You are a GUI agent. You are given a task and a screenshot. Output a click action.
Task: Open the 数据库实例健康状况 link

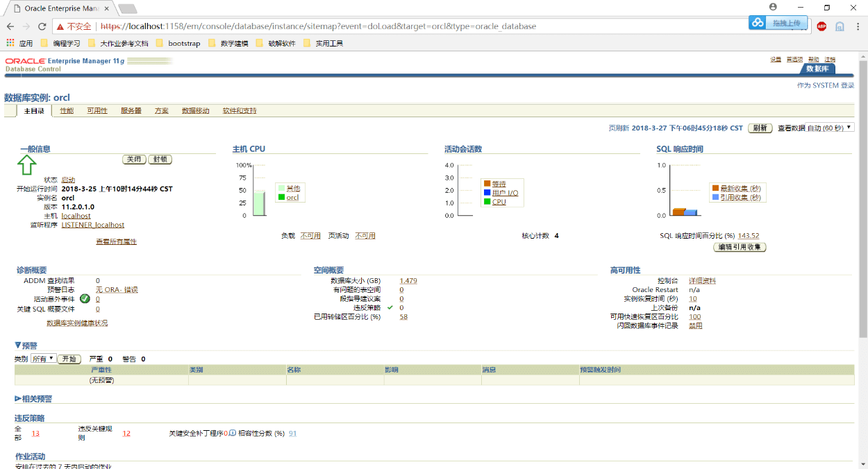(x=77, y=323)
